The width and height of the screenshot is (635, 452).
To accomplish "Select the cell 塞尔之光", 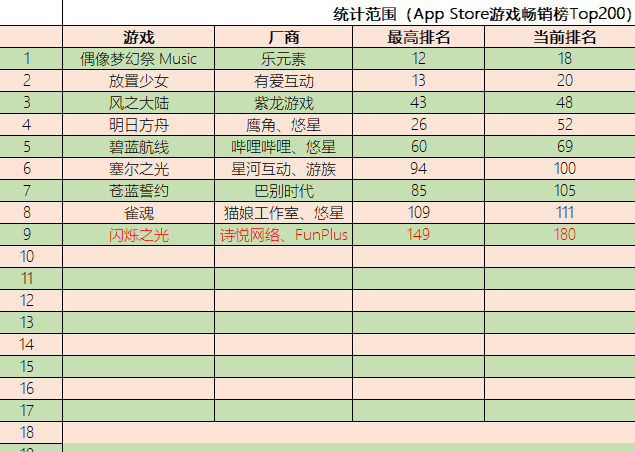I will coord(139,168).
